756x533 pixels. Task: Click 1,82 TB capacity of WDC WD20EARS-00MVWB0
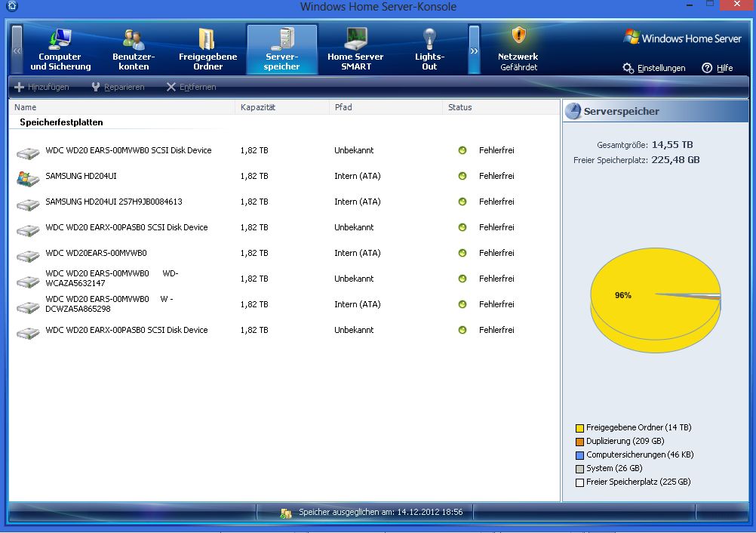click(x=254, y=253)
